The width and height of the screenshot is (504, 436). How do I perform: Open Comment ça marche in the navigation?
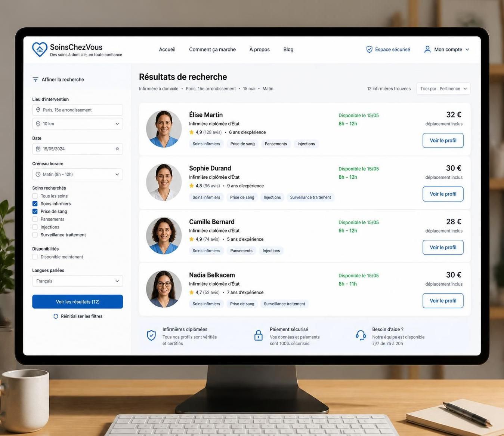point(212,49)
